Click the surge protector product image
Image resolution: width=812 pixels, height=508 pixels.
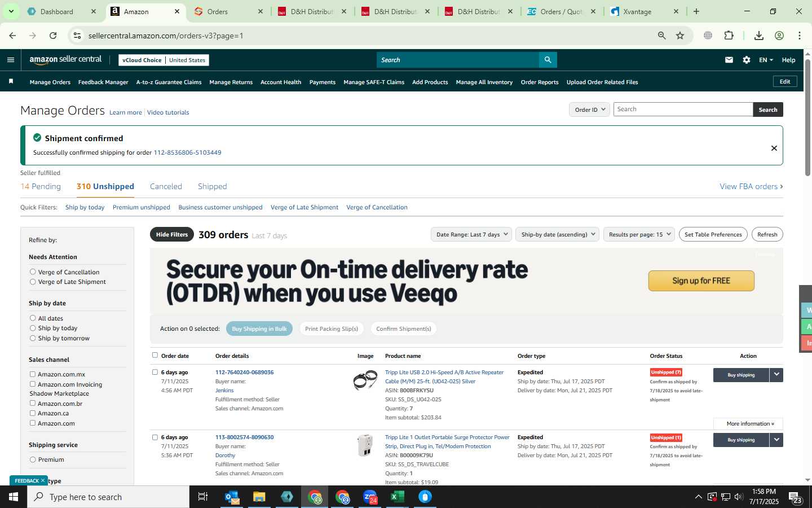coord(365,445)
